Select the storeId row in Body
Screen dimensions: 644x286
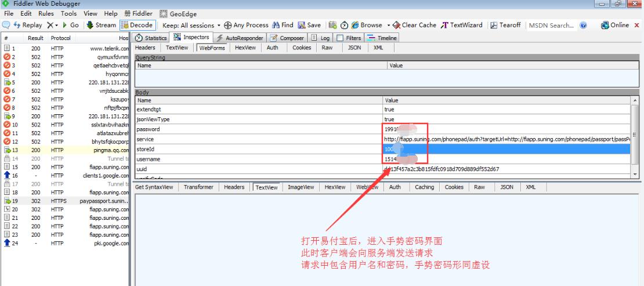[382, 149]
